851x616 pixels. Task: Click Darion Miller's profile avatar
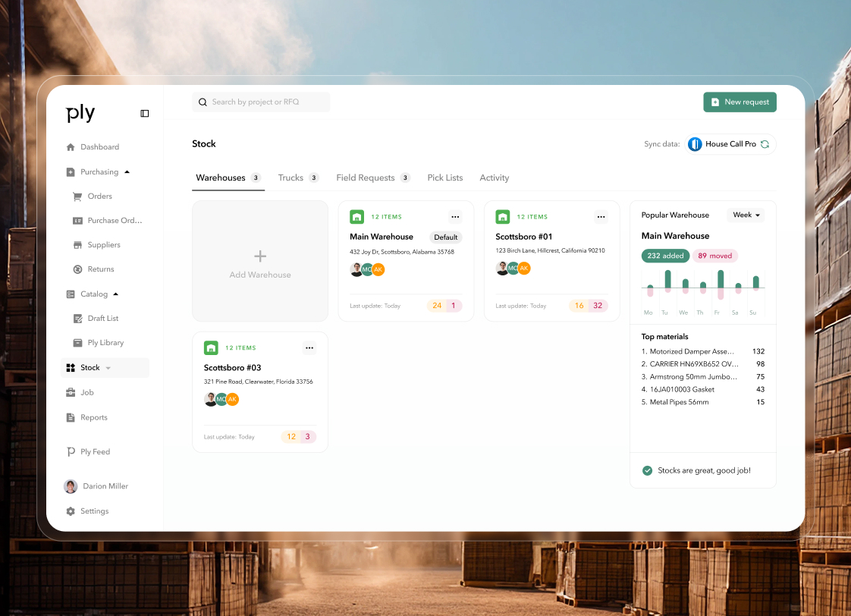(71, 486)
